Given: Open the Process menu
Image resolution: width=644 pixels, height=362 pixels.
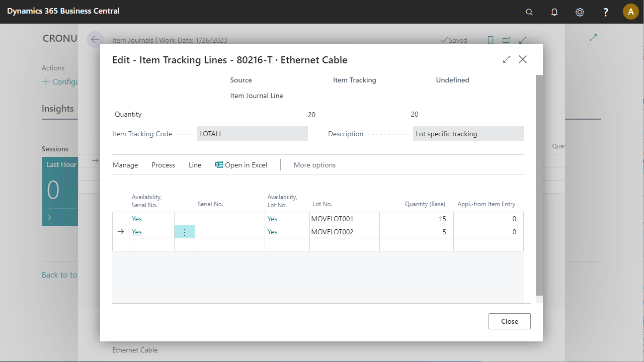Looking at the screenshot, I should coord(164,165).
